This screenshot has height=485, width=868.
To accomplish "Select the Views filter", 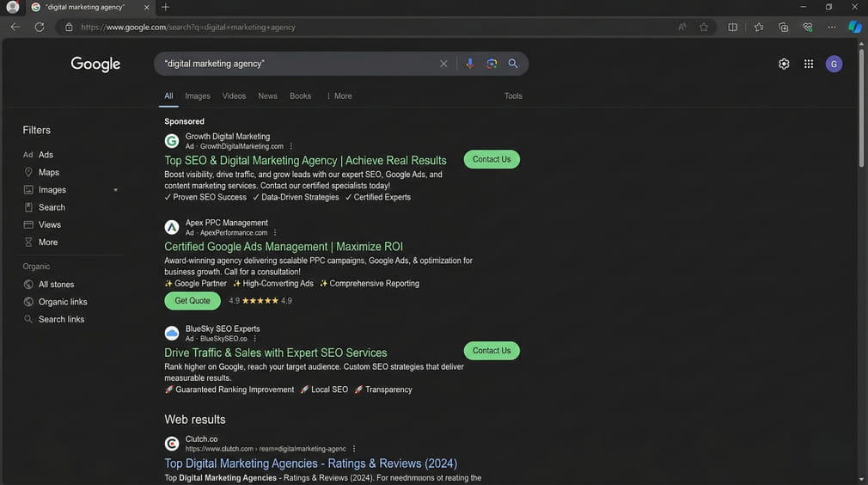I will click(x=42, y=224).
